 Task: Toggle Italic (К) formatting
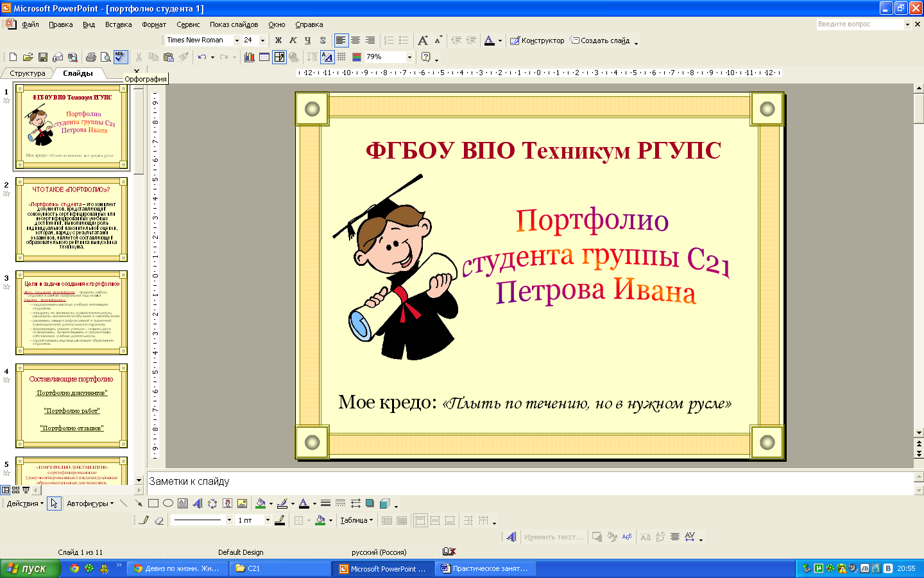293,40
